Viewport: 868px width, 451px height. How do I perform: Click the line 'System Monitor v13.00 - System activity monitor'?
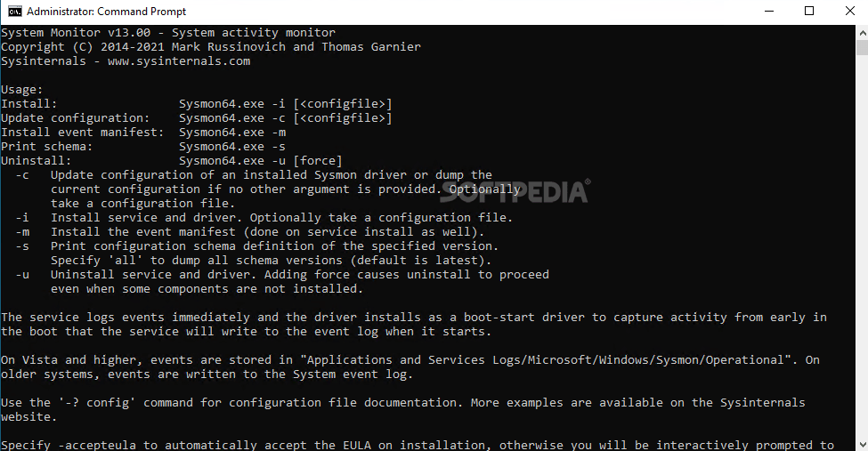pos(168,33)
